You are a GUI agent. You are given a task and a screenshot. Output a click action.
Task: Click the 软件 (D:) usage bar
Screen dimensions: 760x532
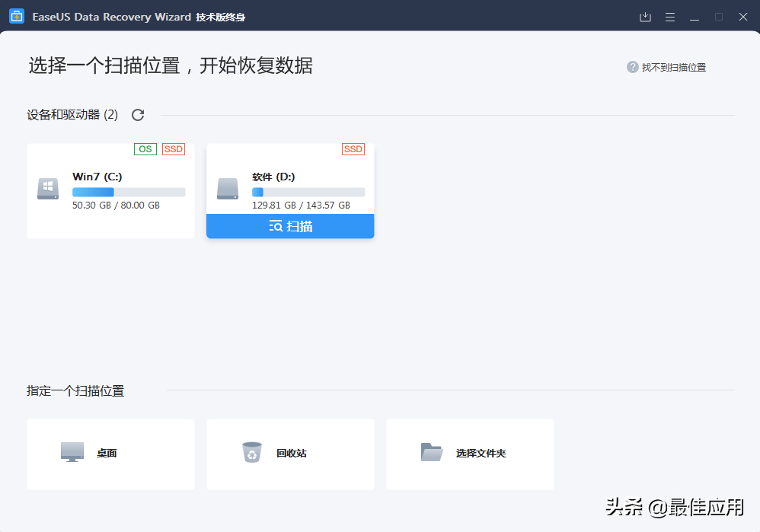308,192
